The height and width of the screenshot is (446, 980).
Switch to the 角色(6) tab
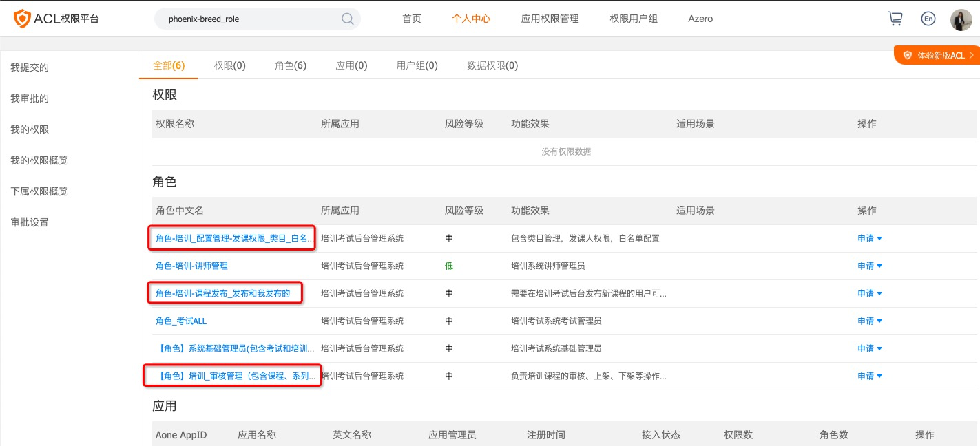click(x=291, y=65)
